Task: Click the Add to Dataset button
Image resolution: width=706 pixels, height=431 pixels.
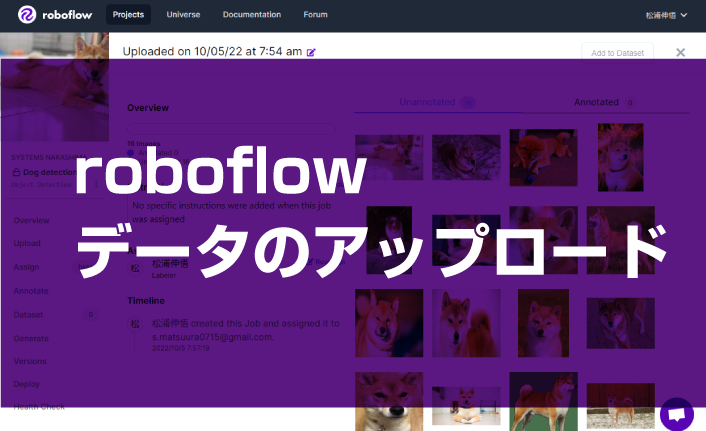Action: tap(617, 53)
